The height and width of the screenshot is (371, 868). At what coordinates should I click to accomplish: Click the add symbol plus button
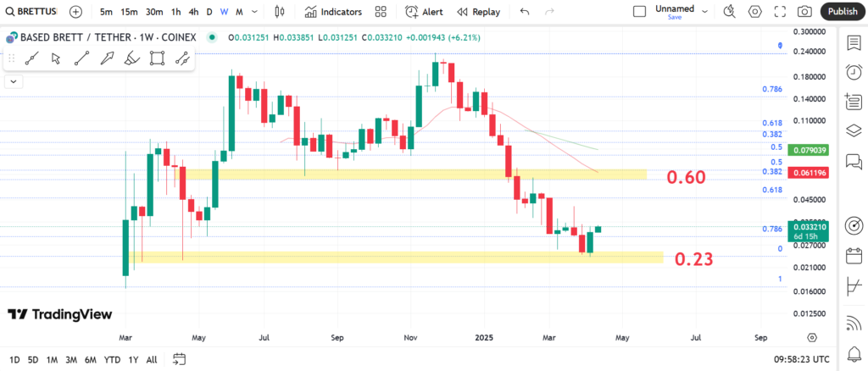[76, 12]
